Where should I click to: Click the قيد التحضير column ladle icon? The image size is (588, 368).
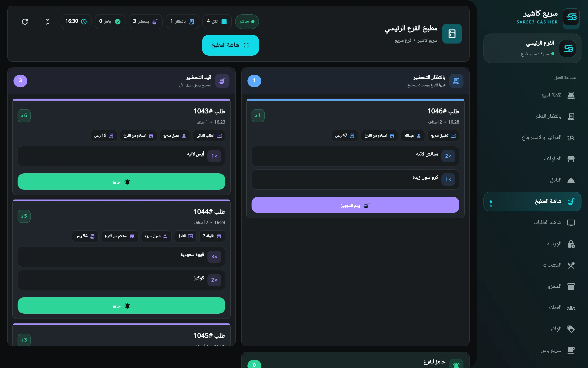[222, 81]
